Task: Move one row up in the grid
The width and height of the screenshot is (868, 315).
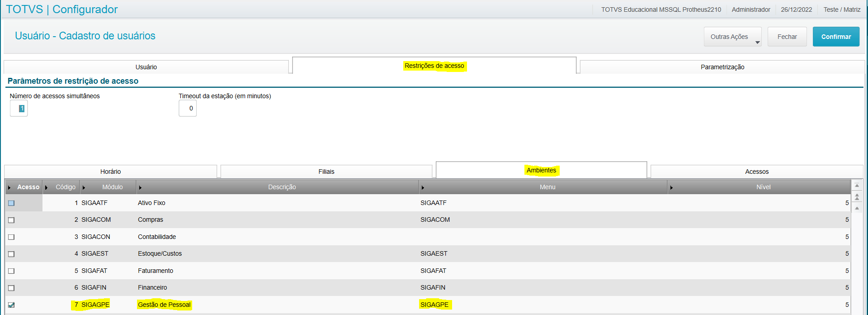Action: [857, 208]
